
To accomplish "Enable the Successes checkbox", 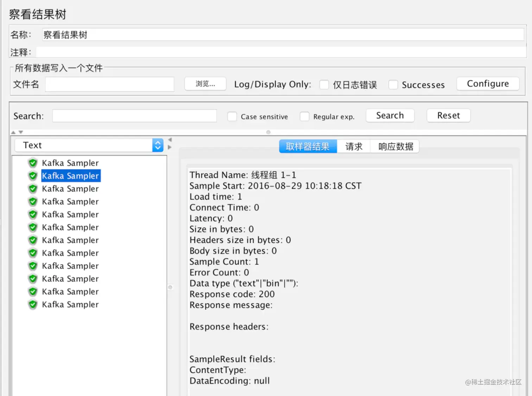I will tap(393, 84).
